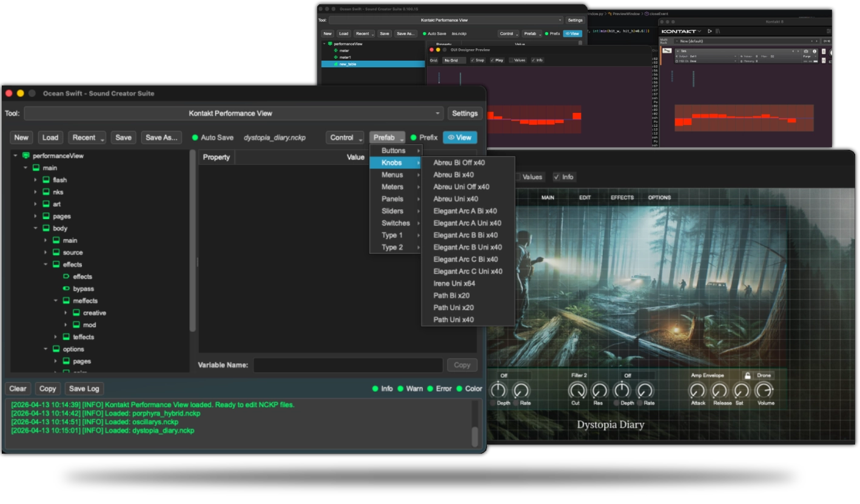
Task: Click the Volume knob in Amp Envelope
Action: click(x=765, y=391)
